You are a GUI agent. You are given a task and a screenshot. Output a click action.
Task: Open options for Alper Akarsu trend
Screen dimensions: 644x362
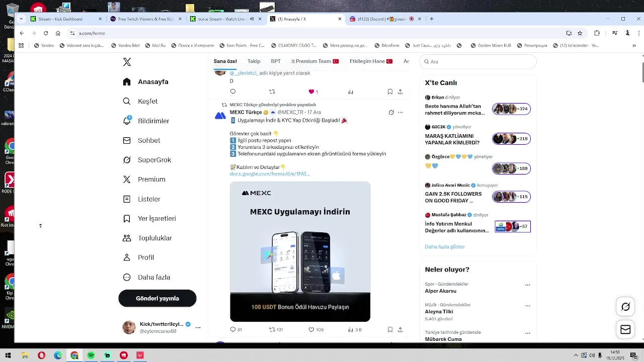tap(527, 285)
